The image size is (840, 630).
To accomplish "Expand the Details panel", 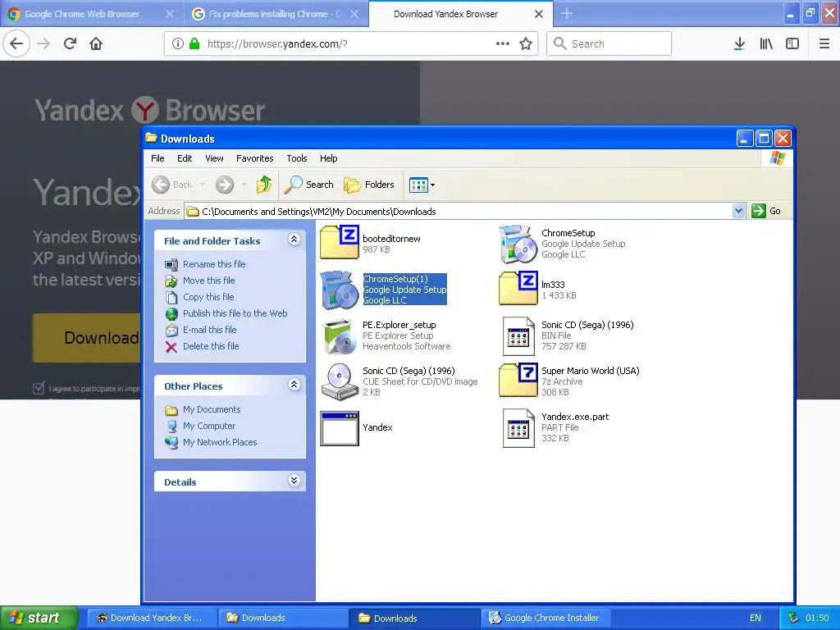I will pyautogui.click(x=294, y=480).
